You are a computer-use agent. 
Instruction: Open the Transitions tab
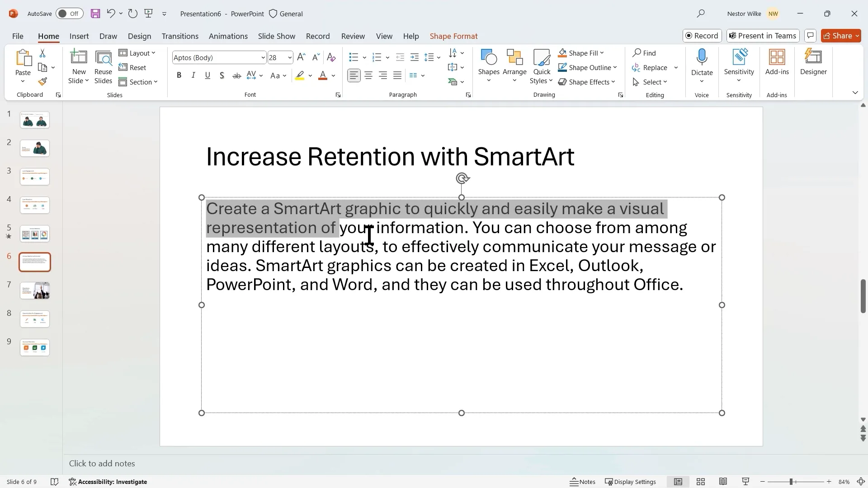coord(180,36)
